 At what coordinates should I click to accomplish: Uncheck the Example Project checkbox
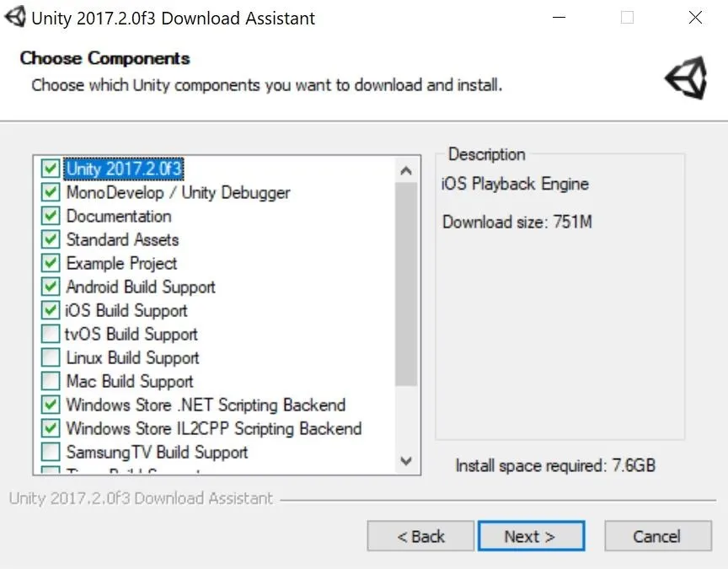click(51, 263)
